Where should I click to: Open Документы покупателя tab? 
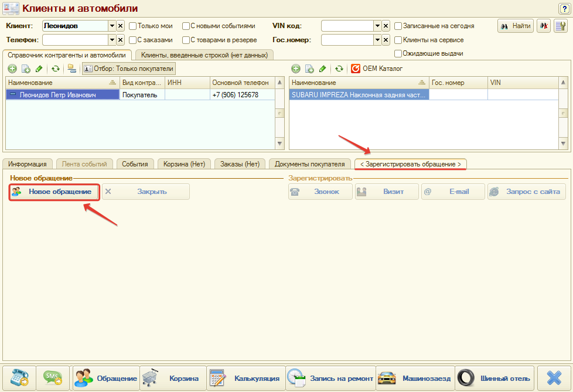point(309,164)
